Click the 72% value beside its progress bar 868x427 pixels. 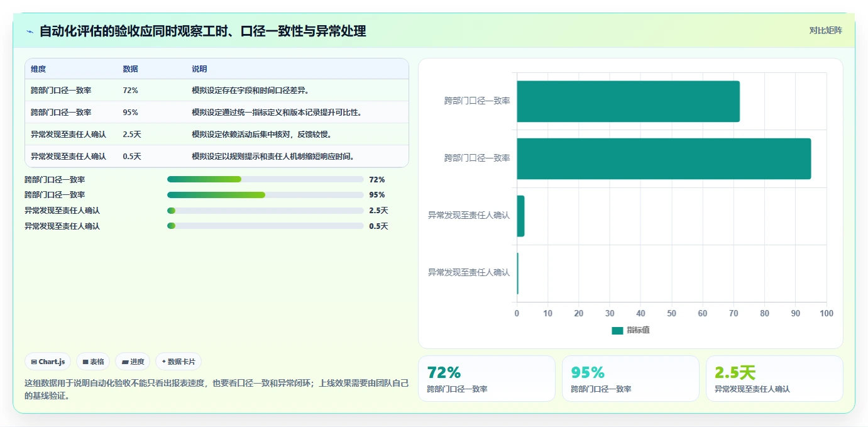pyautogui.click(x=377, y=180)
